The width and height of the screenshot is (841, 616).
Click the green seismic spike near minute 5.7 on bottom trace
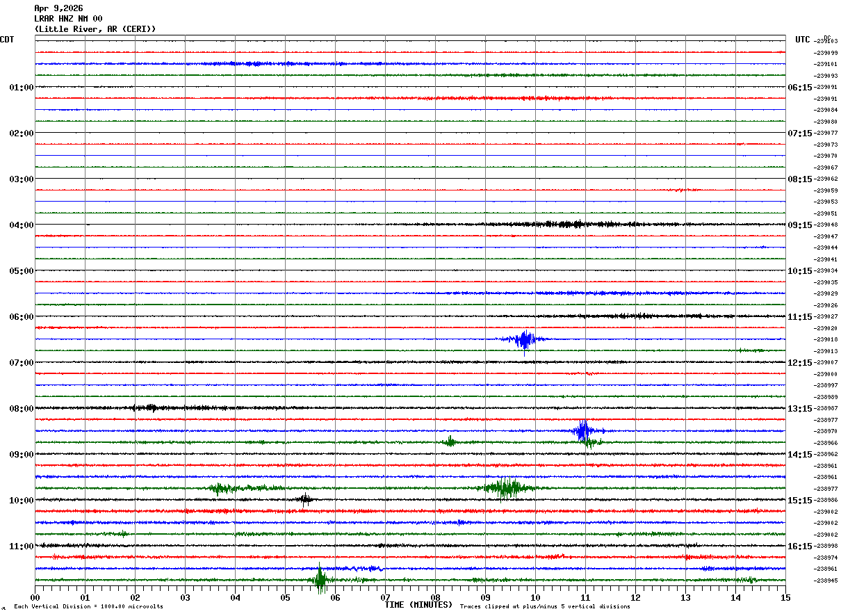[x=320, y=579]
